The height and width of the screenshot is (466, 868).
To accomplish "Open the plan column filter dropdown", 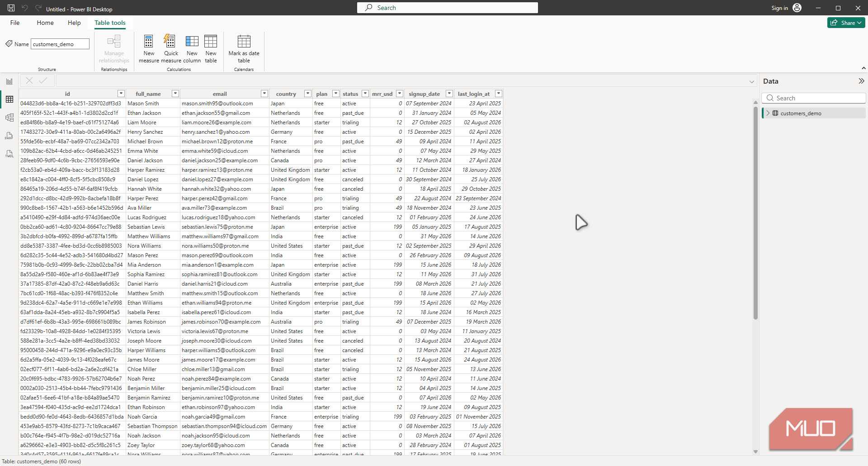I will [336, 94].
